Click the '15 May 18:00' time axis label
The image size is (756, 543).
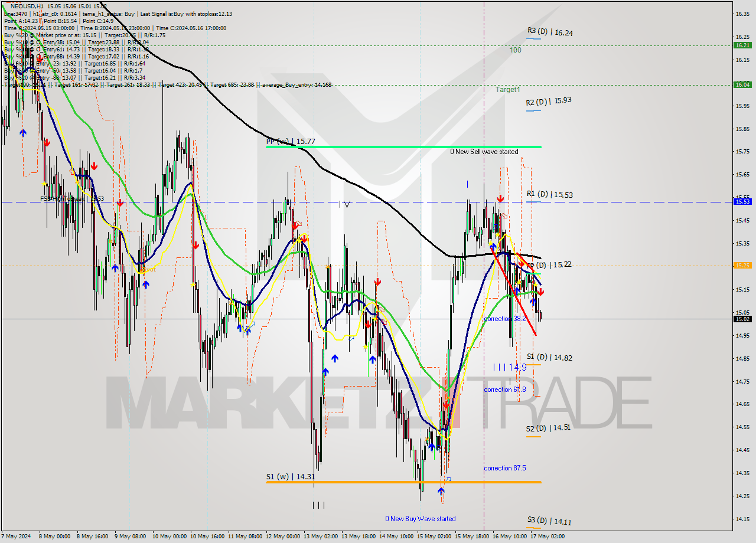(x=471, y=537)
